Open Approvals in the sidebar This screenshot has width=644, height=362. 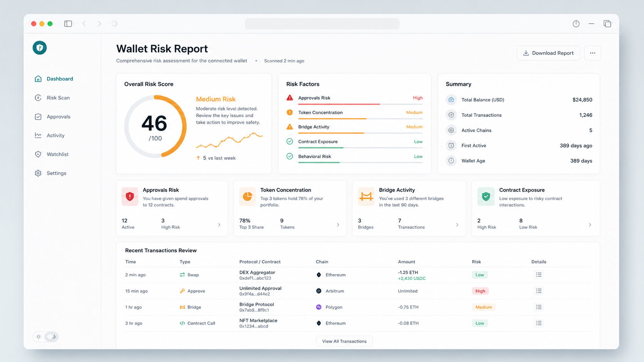coord(53,117)
